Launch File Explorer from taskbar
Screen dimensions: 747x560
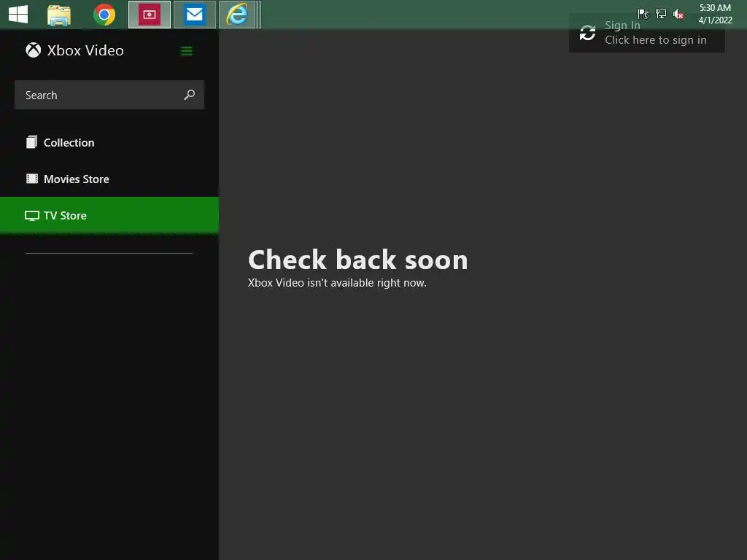tap(59, 15)
